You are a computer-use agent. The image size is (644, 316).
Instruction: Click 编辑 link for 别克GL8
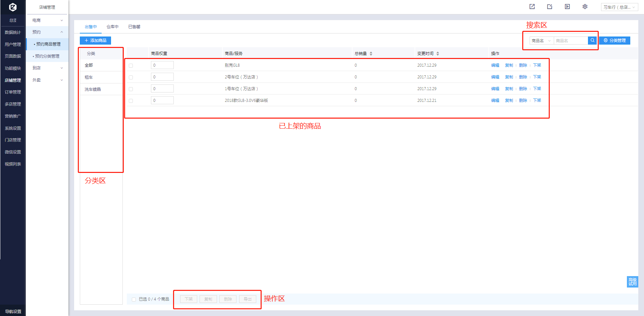click(x=495, y=65)
